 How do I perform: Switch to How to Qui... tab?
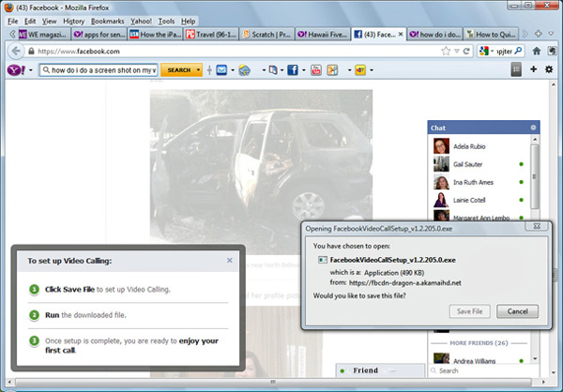491,34
